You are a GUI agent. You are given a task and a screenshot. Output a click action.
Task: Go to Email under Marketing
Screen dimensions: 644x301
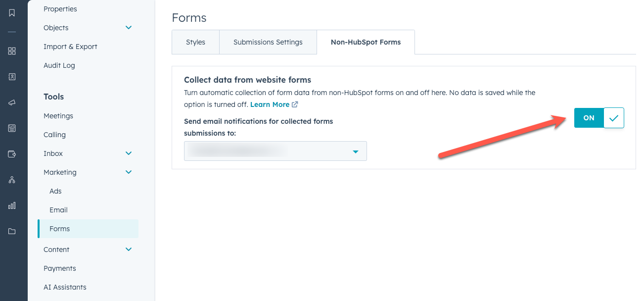[x=58, y=210]
